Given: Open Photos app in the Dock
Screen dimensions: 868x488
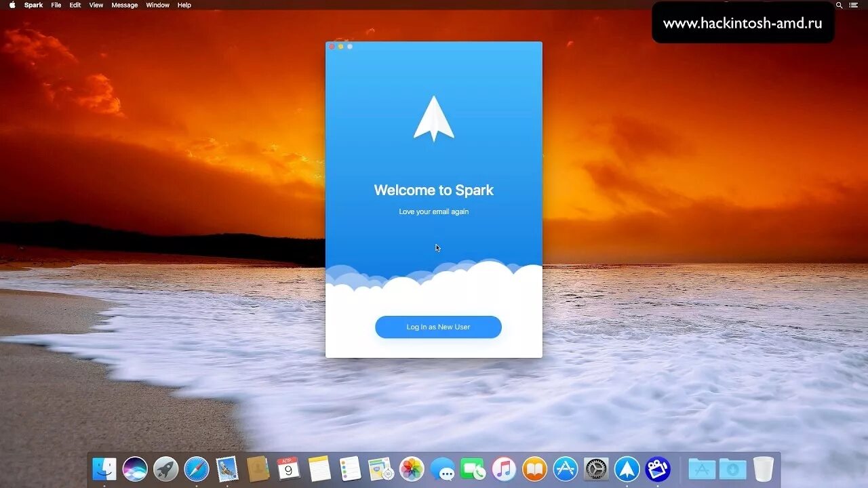Looking at the screenshot, I should tap(412, 469).
